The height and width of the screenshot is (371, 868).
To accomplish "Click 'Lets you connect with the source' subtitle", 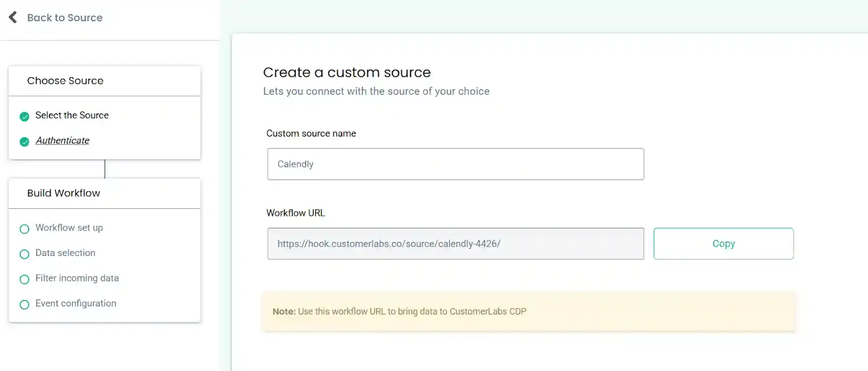I will click(x=376, y=91).
